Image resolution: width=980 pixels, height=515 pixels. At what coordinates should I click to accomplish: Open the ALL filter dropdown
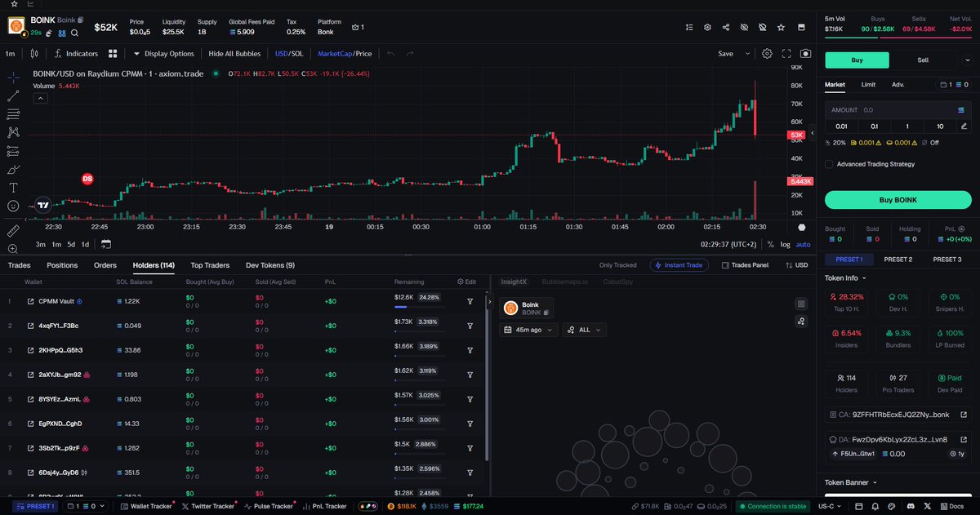point(584,330)
